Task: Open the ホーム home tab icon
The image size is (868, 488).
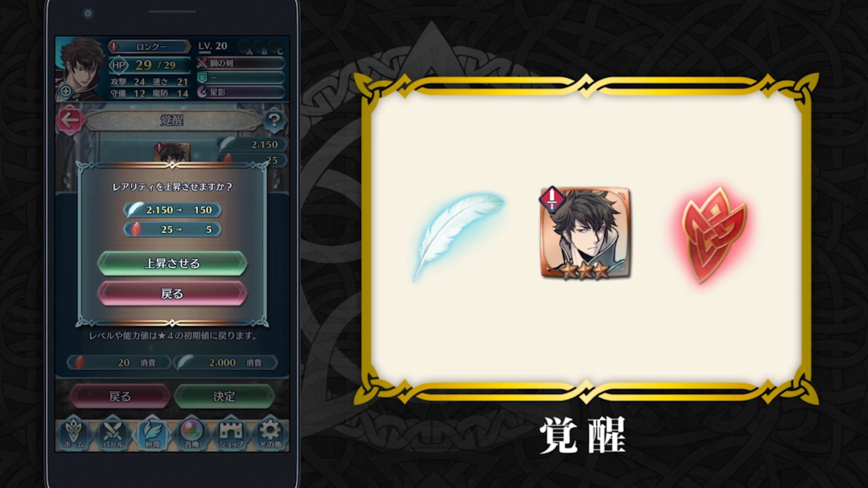Action: (x=74, y=434)
